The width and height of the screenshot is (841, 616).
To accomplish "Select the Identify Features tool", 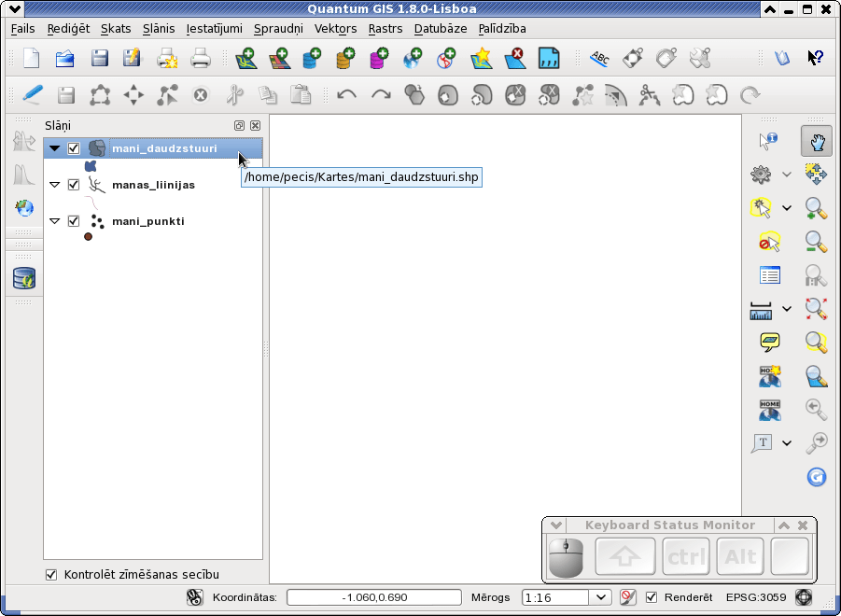I will click(768, 141).
